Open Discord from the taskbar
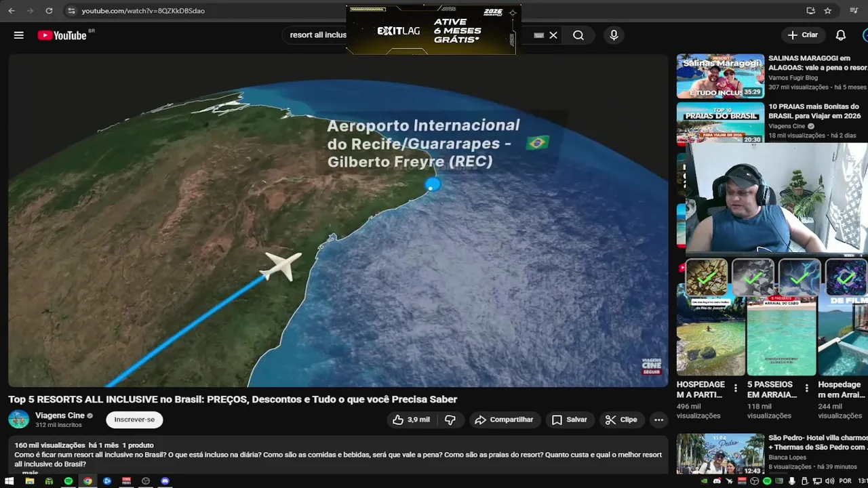The image size is (868, 488). pyautogui.click(x=165, y=481)
